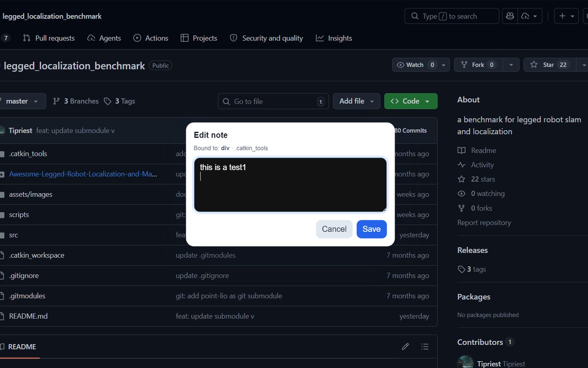Viewport: 588px width, 368px height.
Task: Open the README outline list icon
Action: click(x=425, y=347)
